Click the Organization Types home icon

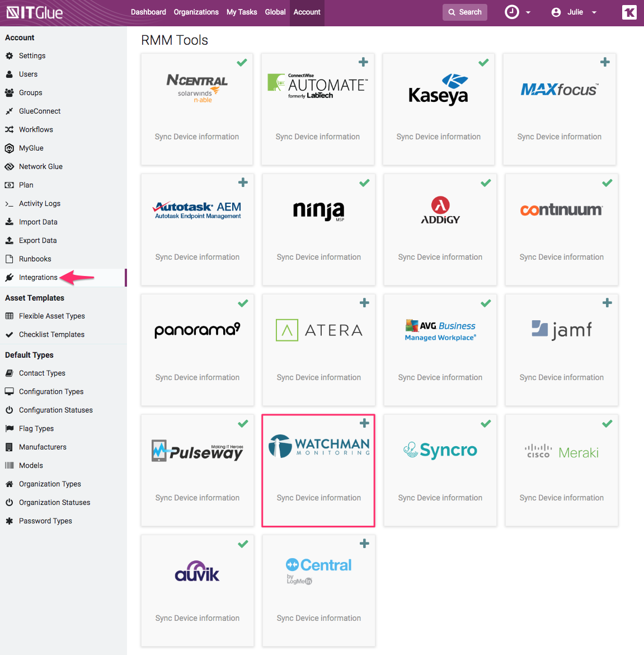(x=9, y=484)
